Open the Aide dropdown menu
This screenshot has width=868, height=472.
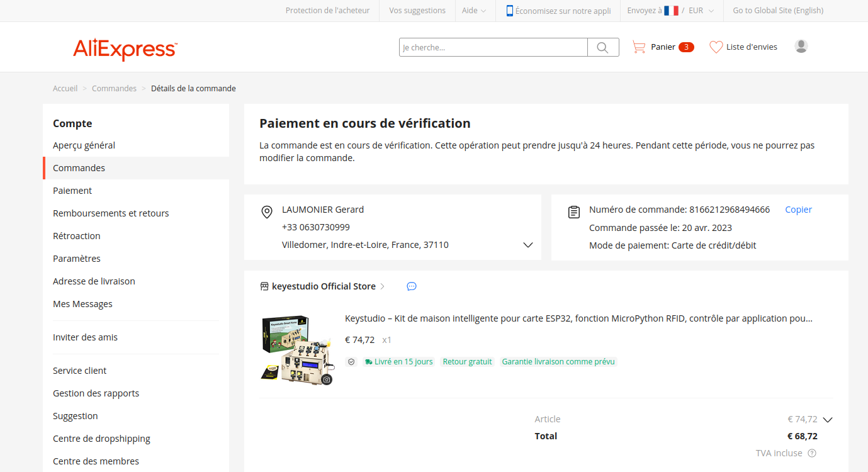tap(474, 11)
